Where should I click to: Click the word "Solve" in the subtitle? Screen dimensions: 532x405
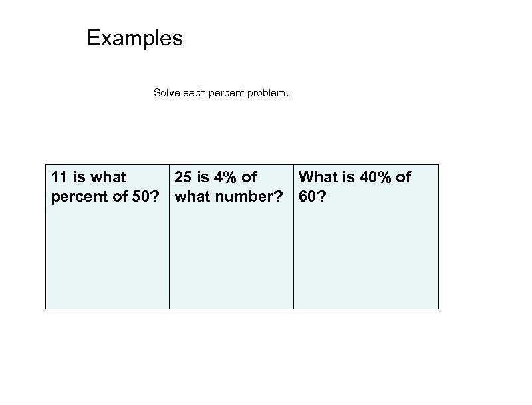click(166, 94)
